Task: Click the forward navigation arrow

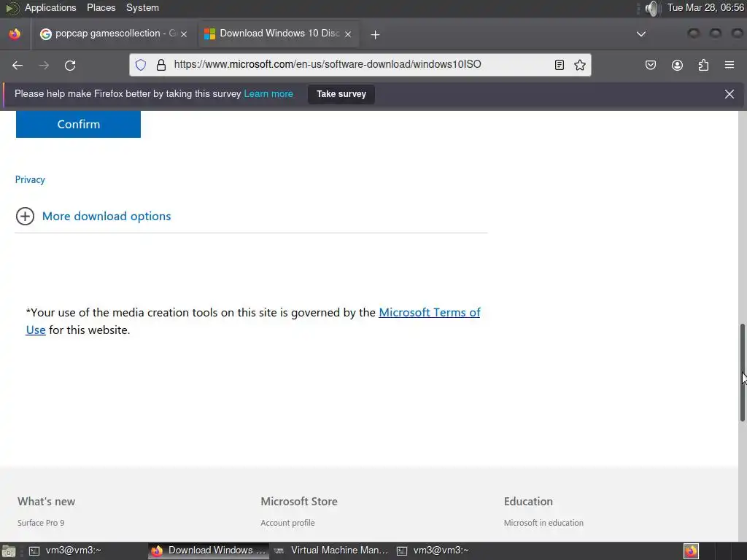Action: coord(44,65)
